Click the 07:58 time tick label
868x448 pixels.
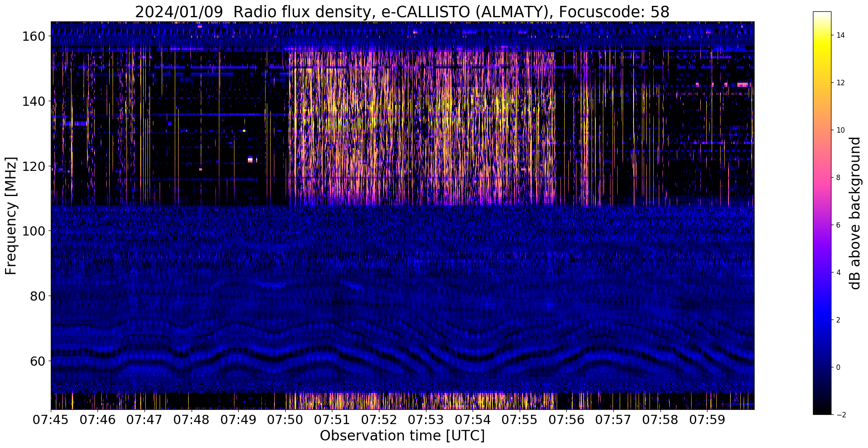(x=660, y=419)
